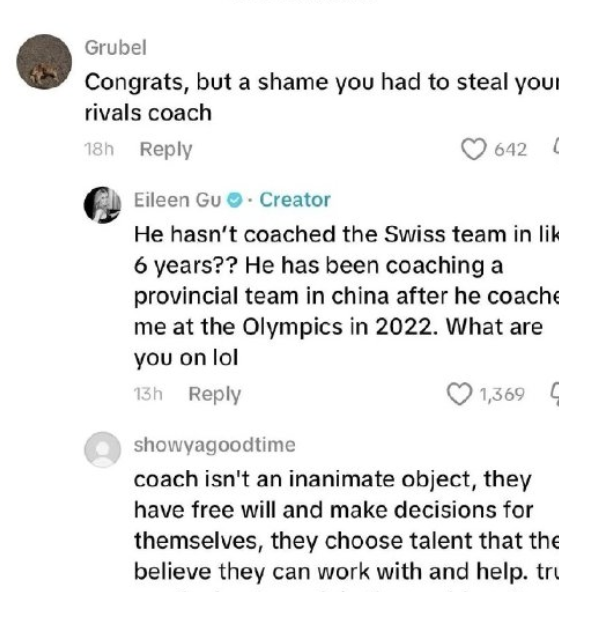Open showyagoodtime's default avatar
This screenshot has width=612, height=620.
tap(104, 450)
